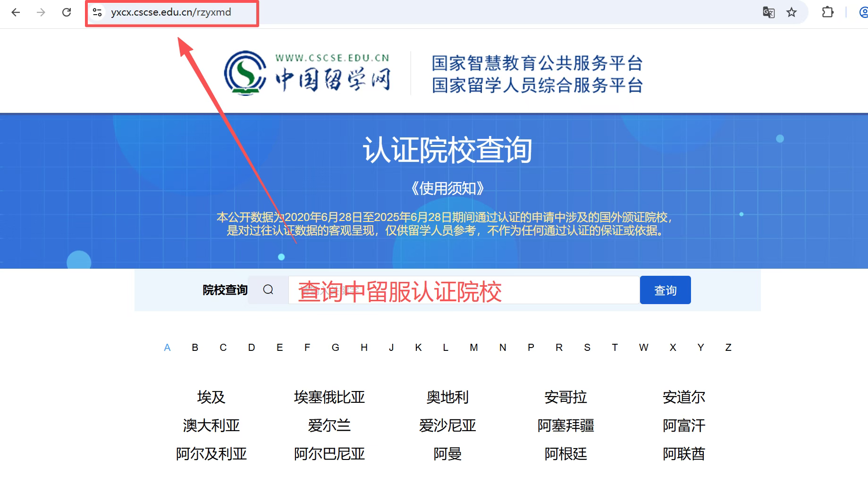Screen dimensions: 868x493
Task: Click the address bar URL
Action: [171, 12]
